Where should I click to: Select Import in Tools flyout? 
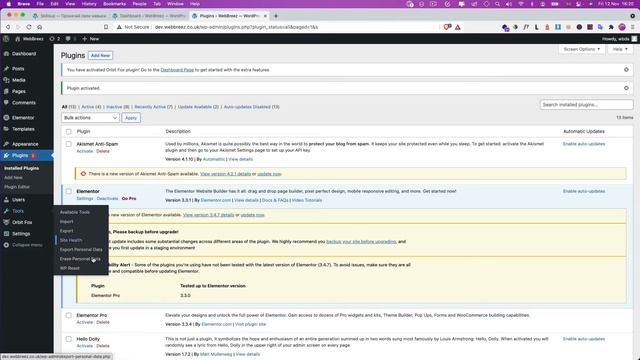click(x=67, y=222)
